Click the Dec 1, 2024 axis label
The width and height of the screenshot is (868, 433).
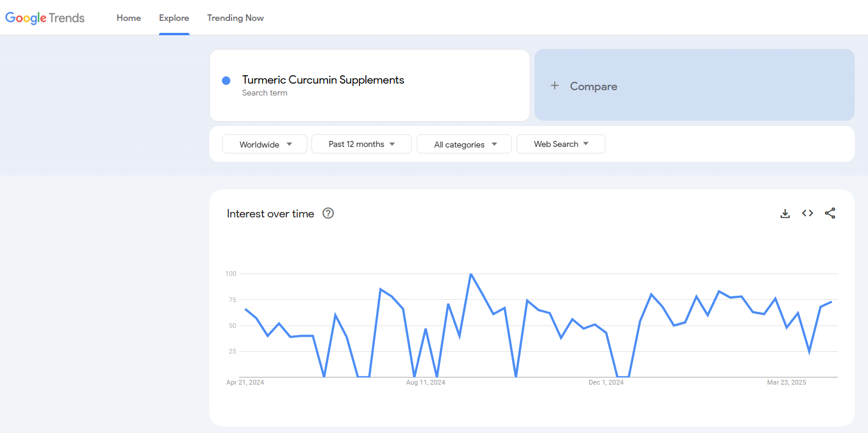(606, 382)
